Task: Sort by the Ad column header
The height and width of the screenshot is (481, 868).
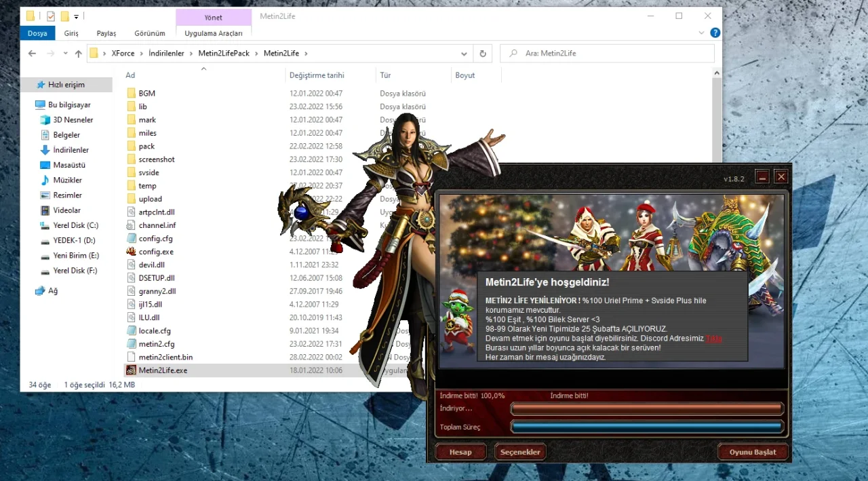Action: [130, 75]
